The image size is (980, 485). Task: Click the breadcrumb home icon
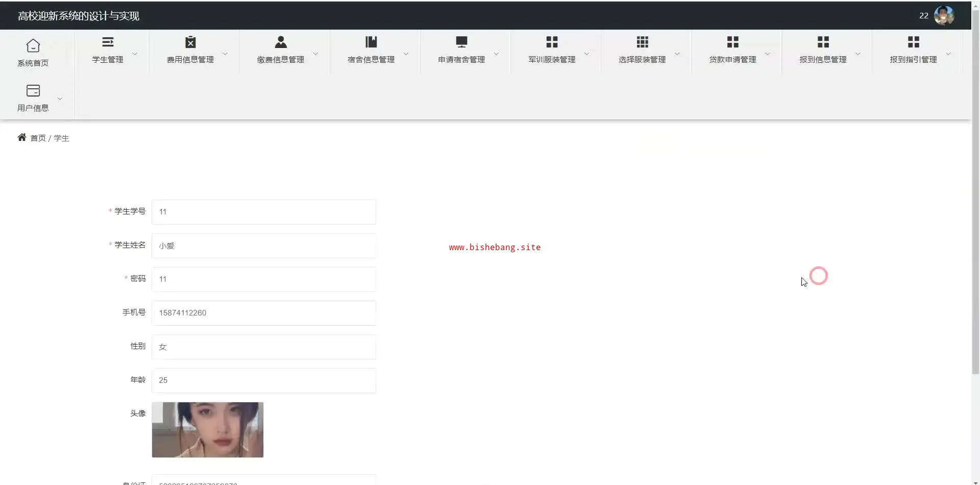tap(22, 137)
